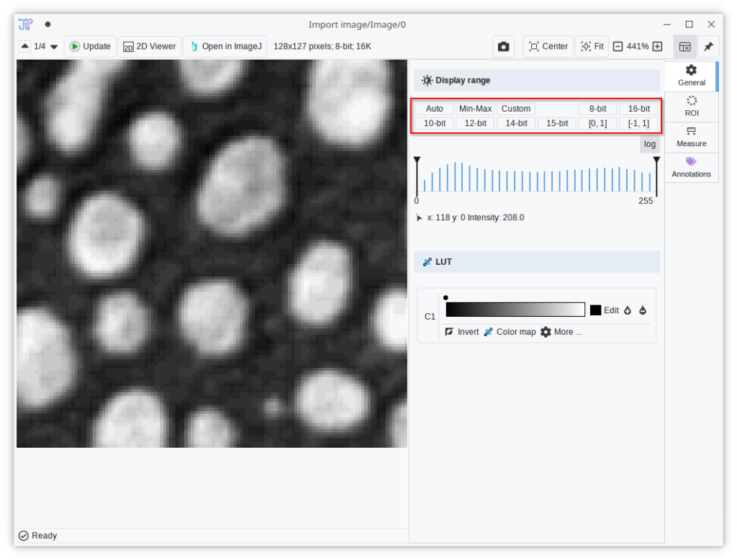Image resolution: width=737 pixels, height=560 pixels.
Task: Open the Color map menu
Action: [510, 332]
